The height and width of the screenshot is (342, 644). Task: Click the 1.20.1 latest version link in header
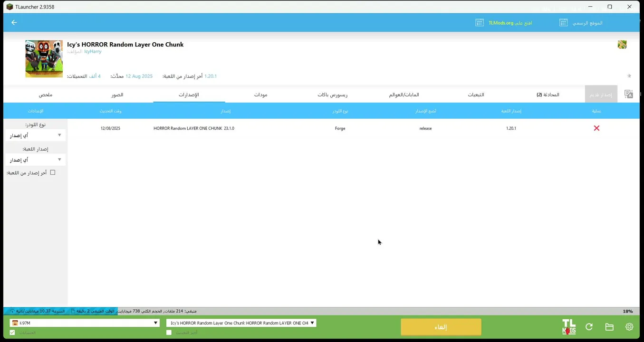(211, 76)
